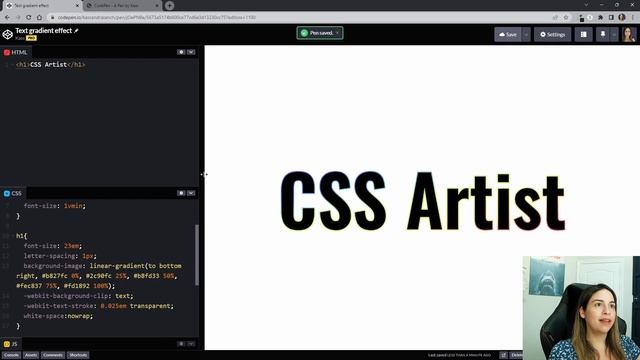Bookmark this page with star icon
640x360 pixels.
click(x=566, y=18)
